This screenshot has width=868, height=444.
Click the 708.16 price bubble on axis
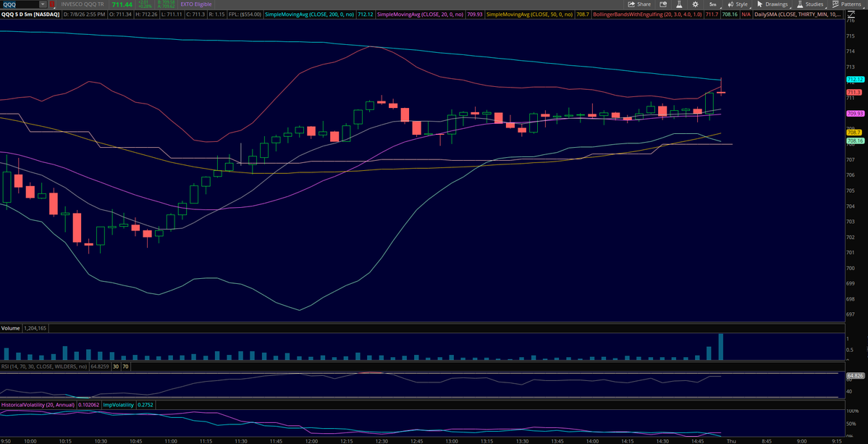[x=855, y=141]
